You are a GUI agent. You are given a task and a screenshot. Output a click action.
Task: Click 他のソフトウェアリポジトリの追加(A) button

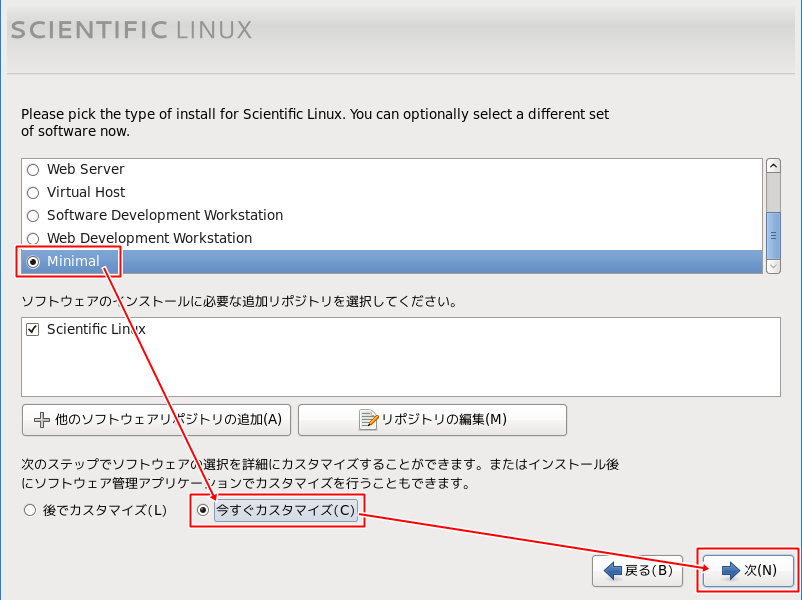tap(157, 420)
